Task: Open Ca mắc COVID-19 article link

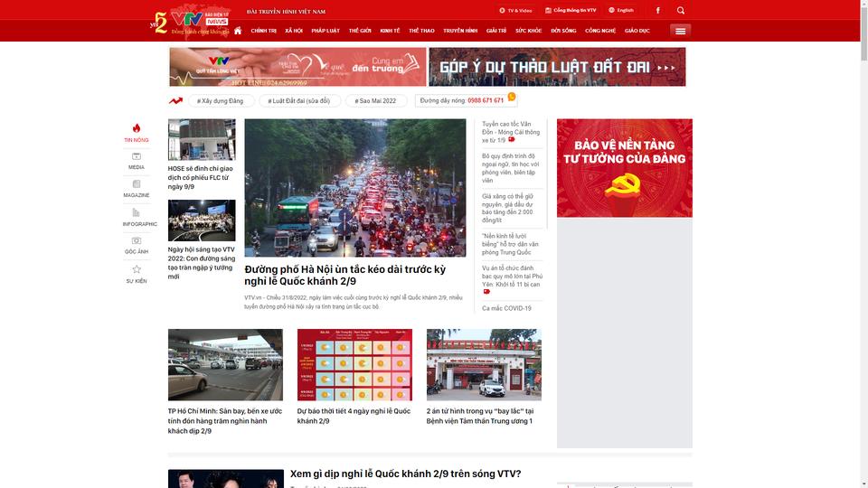Action: pyautogui.click(x=506, y=308)
